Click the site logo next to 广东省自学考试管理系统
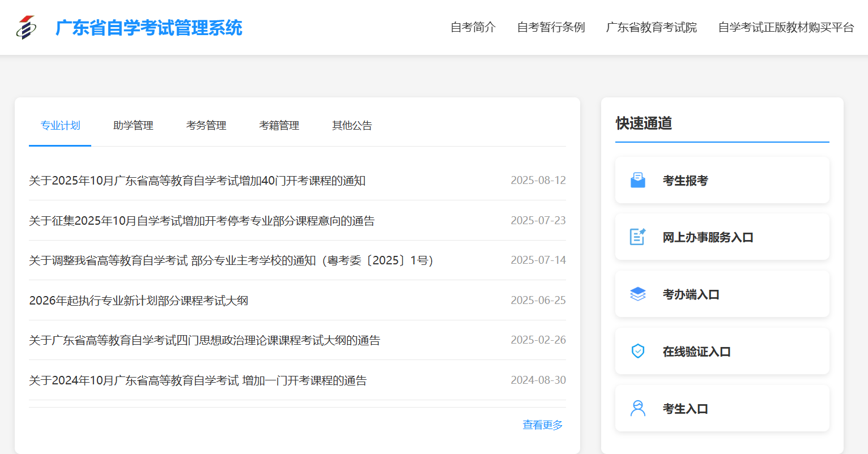This screenshot has width=868, height=454. (26, 27)
